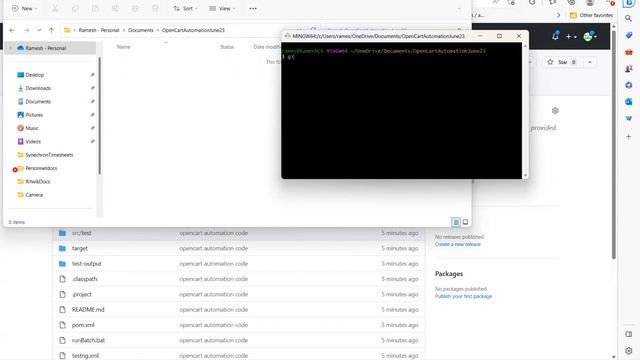
Task: Click the pin icon beside Music
Action: [x=92, y=128]
